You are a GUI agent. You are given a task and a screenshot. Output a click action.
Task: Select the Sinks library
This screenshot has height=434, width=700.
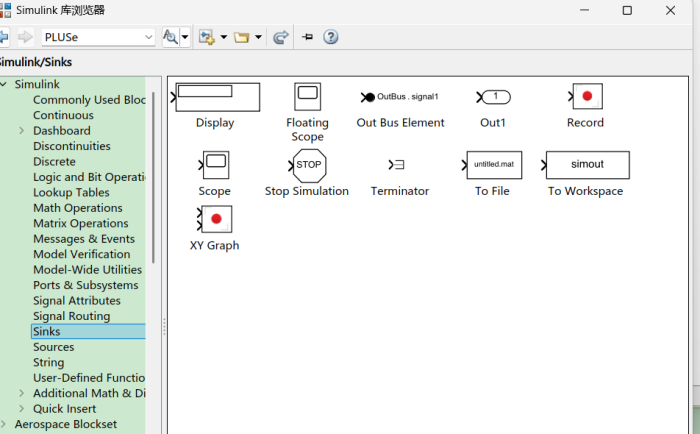coord(88,331)
